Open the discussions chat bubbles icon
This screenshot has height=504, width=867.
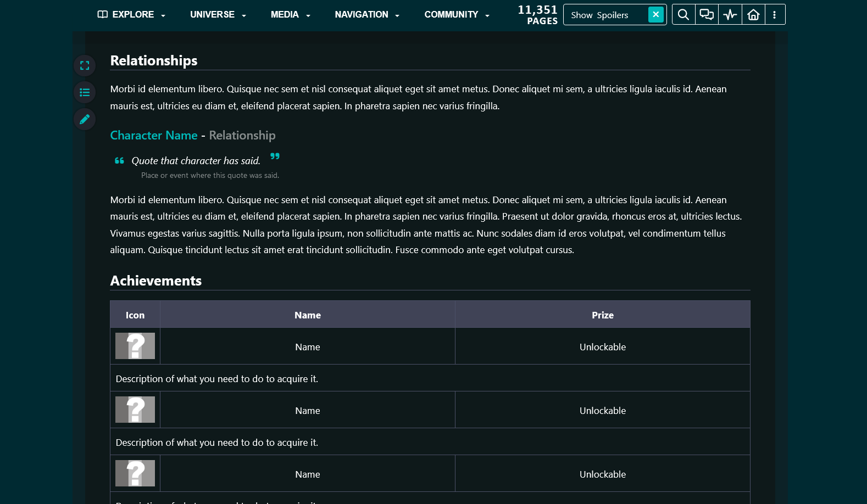[x=707, y=15]
